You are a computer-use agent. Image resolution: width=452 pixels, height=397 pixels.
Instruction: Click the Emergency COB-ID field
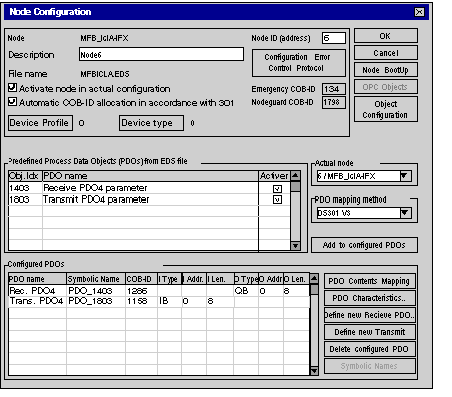click(x=334, y=89)
